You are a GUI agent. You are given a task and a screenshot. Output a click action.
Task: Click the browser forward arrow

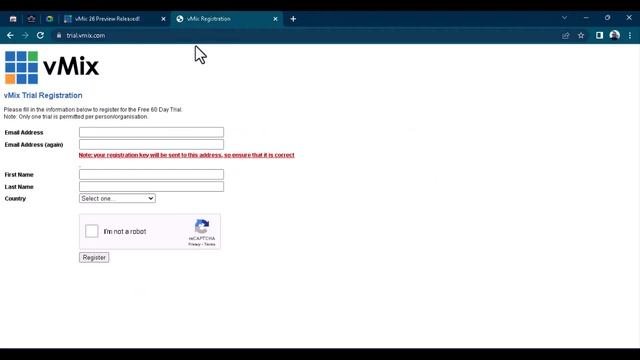[x=25, y=36]
